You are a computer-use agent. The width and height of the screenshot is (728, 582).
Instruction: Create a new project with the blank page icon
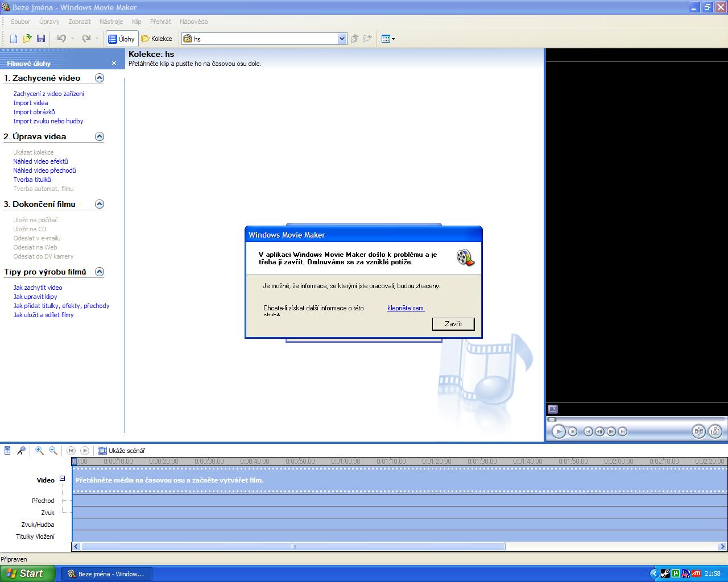tap(14, 39)
